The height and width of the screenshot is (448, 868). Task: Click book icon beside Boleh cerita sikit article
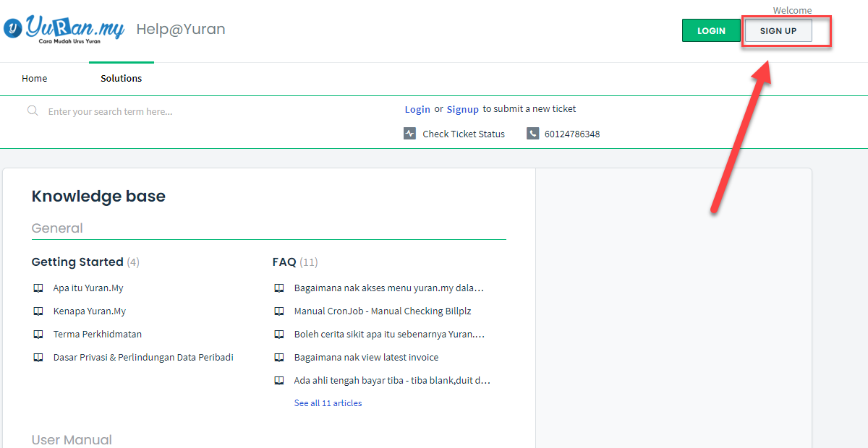pos(279,334)
